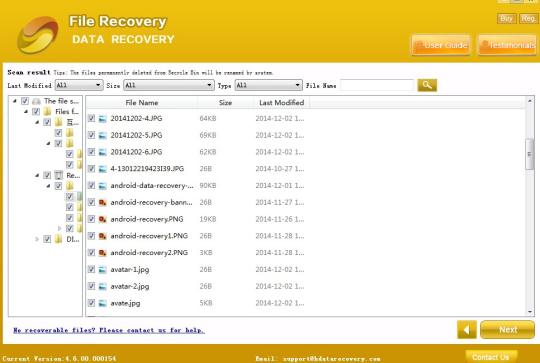Open the Type filter dropdown
The height and width of the screenshot is (363, 540).
(x=268, y=85)
